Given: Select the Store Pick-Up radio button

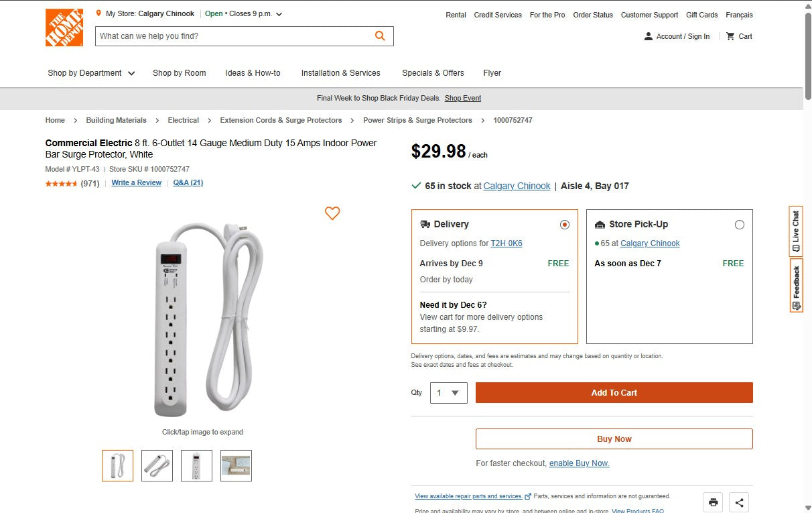Looking at the screenshot, I should click(740, 225).
